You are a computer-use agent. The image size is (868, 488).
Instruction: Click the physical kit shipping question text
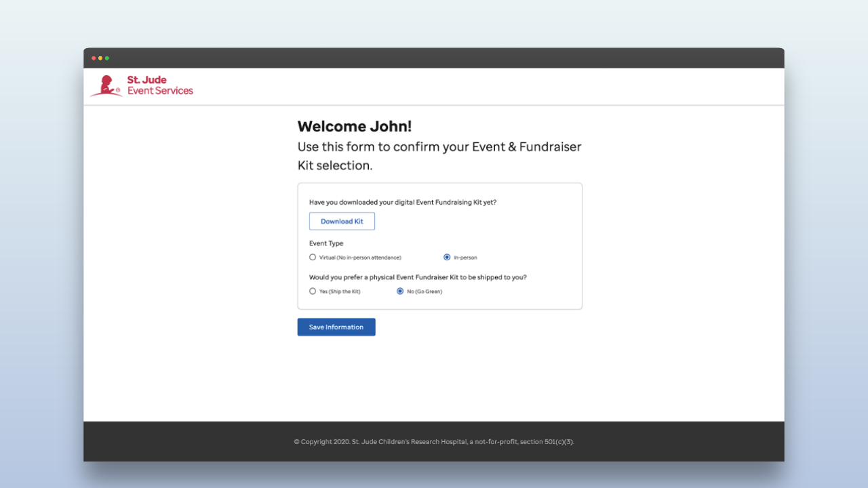tap(418, 277)
